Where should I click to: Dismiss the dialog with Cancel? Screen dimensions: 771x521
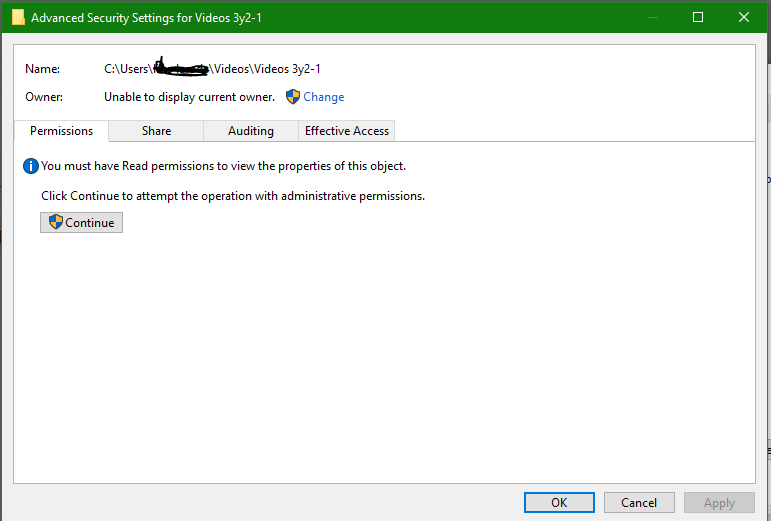tap(639, 502)
